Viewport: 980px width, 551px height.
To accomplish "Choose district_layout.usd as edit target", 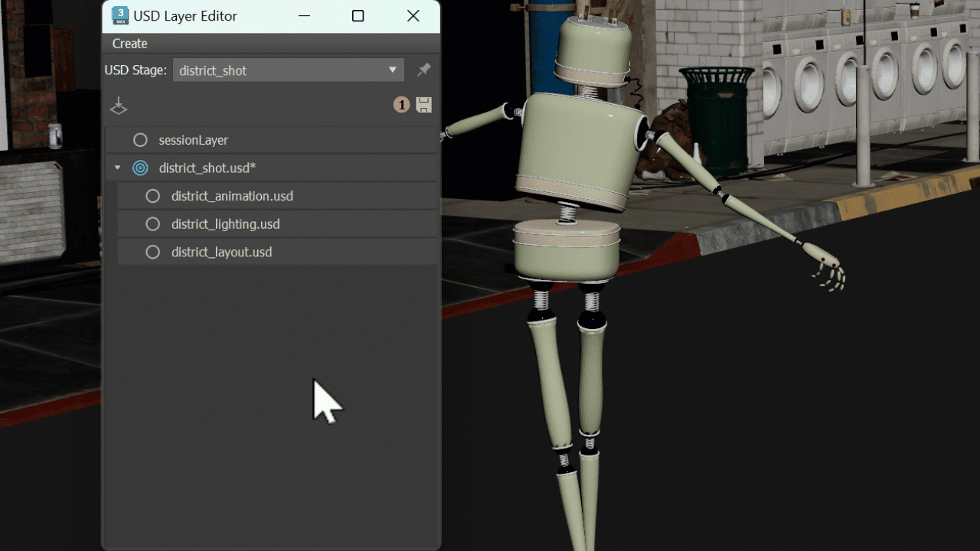I will 153,253.
